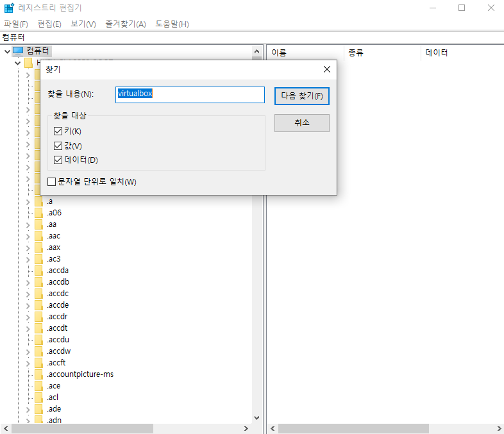Open the 즐겨찾기(A) favorites menu
Viewport: 504px width, 434px height.
tap(126, 24)
